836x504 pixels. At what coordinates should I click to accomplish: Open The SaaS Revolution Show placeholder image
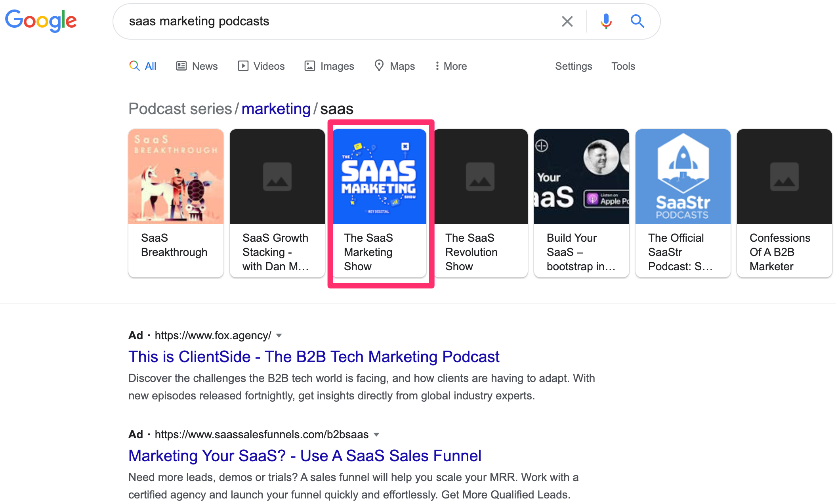(480, 177)
